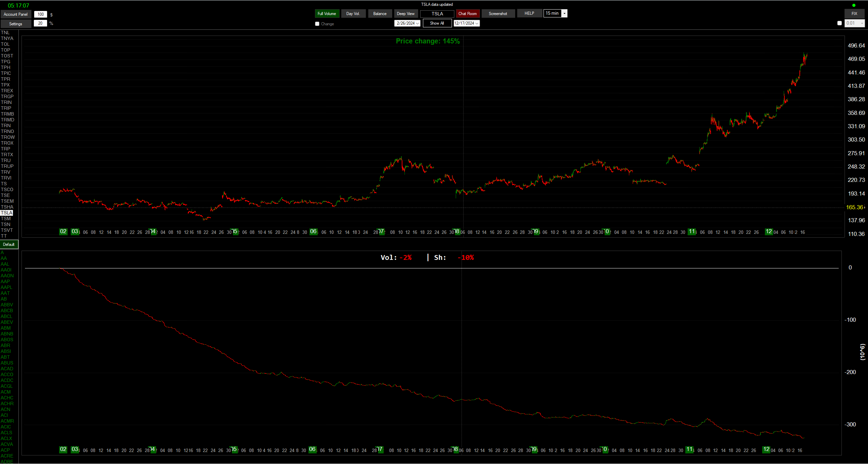Click the dollar amount field showing 100
The image size is (868, 464).
coord(41,14)
